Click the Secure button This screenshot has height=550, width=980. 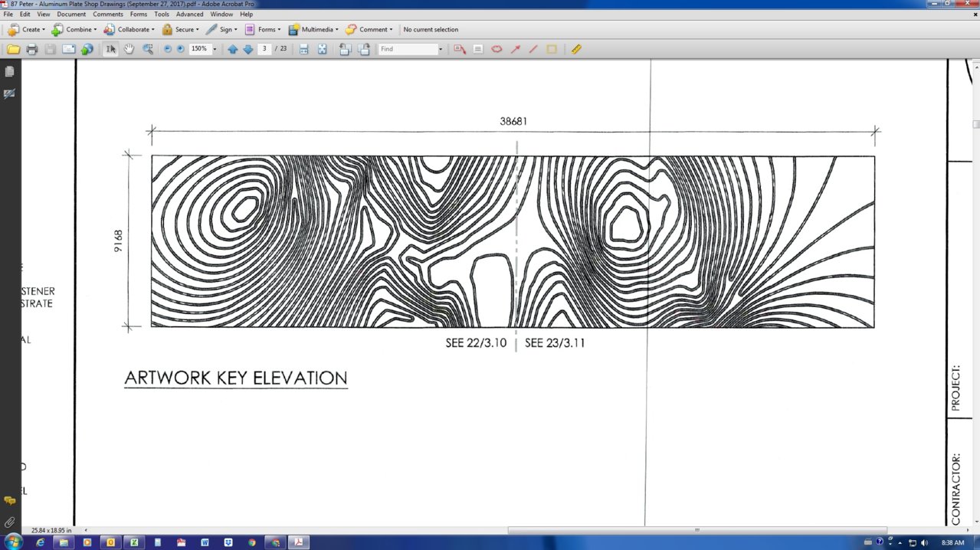[x=180, y=30]
